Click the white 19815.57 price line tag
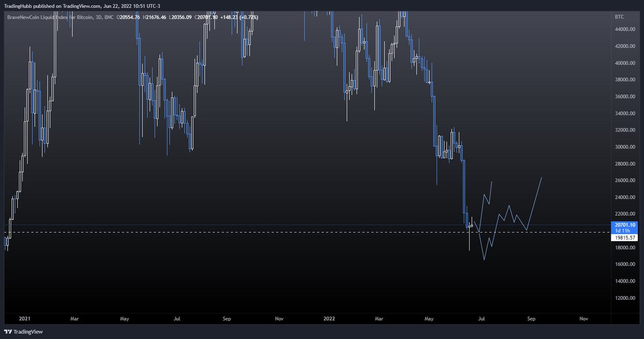Viewport: 644px width, 339px height. (x=625, y=237)
